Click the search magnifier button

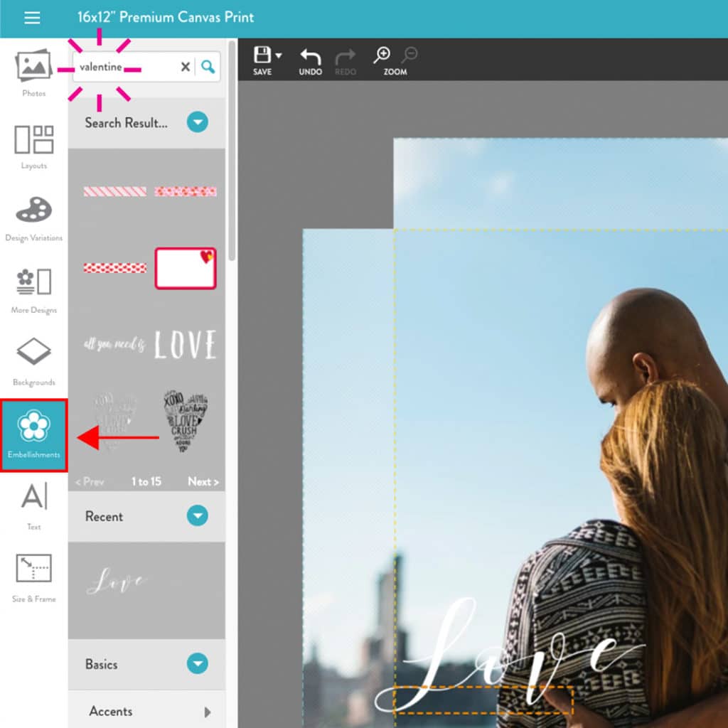click(x=208, y=67)
